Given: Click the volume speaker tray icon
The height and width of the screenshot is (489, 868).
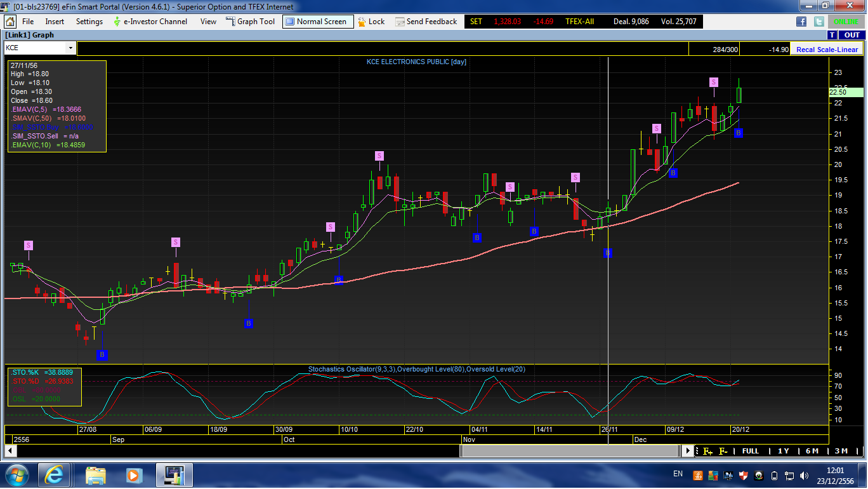Looking at the screenshot, I should click(x=805, y=475).
